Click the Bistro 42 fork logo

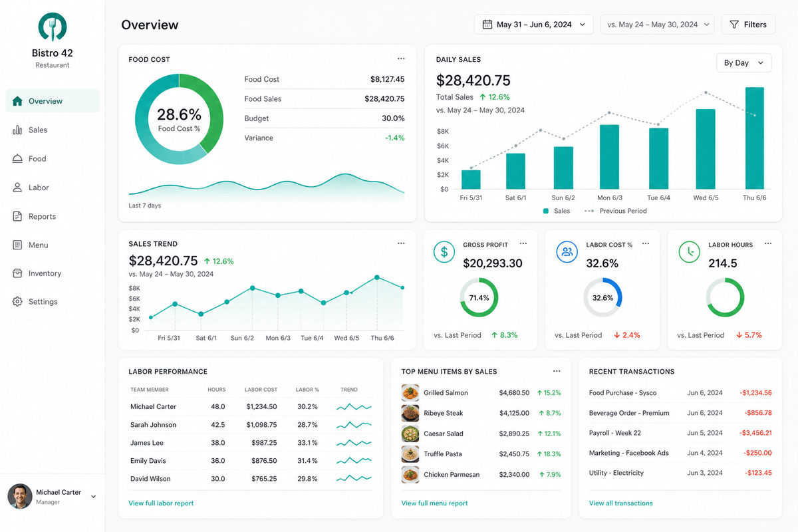click(x=53, y=27)
